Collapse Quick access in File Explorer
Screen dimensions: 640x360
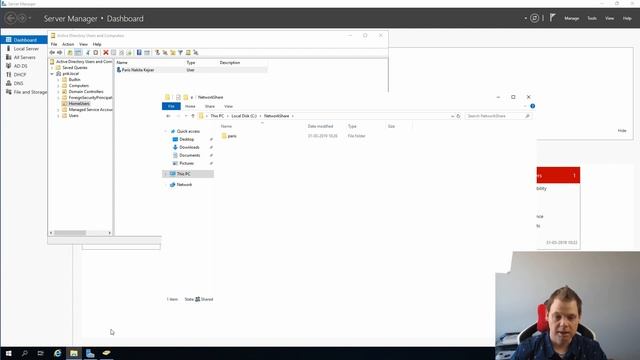click(x=166, y=131)
